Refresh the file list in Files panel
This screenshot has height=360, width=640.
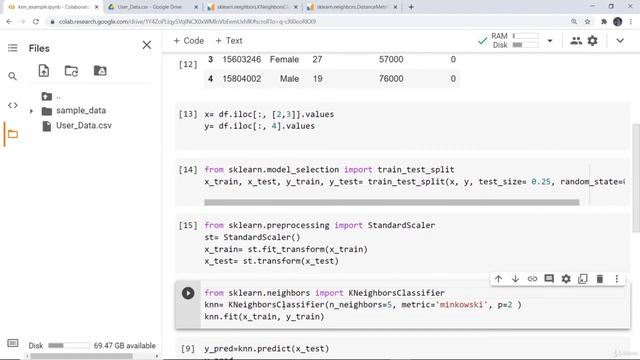pyautogui.click(x=71, y=71)
